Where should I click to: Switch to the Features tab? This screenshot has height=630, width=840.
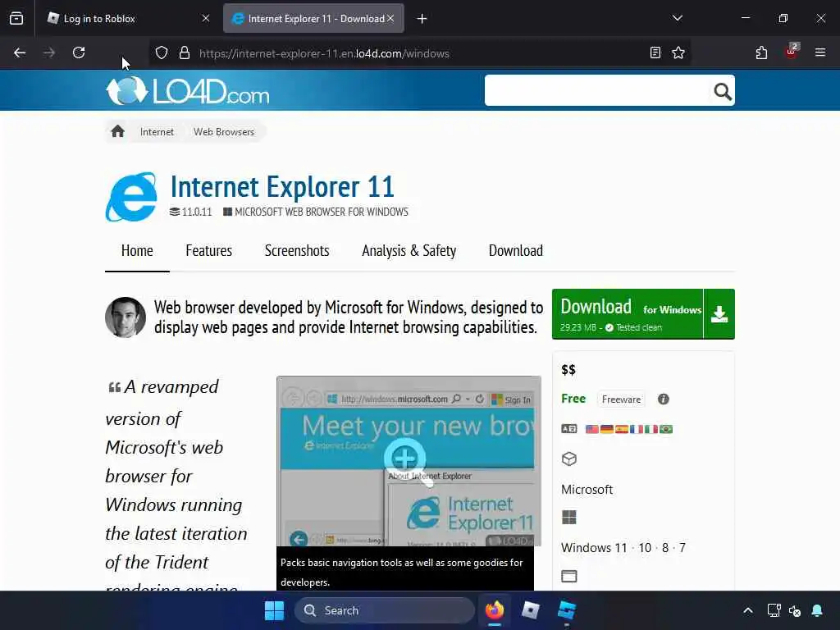(209, 251)
